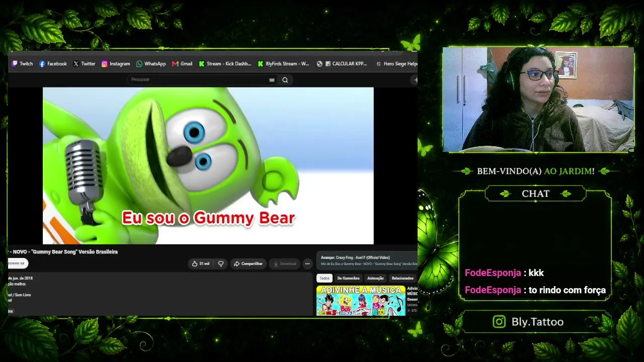Open the Instagram bookmark
This screenshot has width=644, height=362.
pyautogui.click(x=115, y=64)
